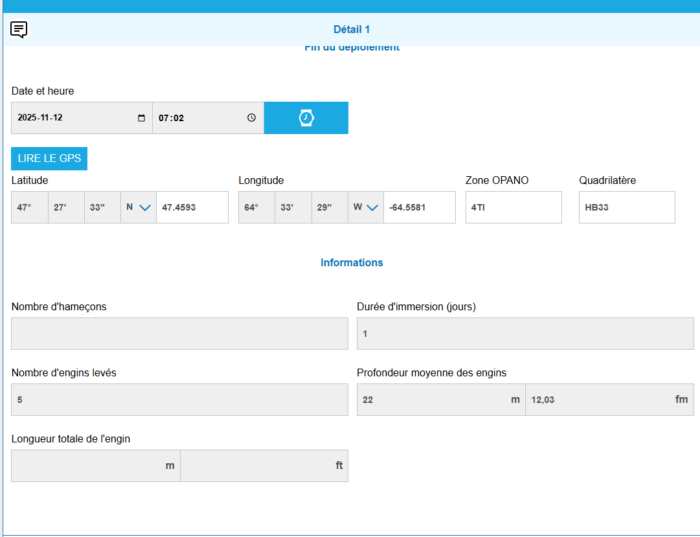Click the latitude minutes field 27'
Viewport: 700px width, 537px height.
pos(66,208)
